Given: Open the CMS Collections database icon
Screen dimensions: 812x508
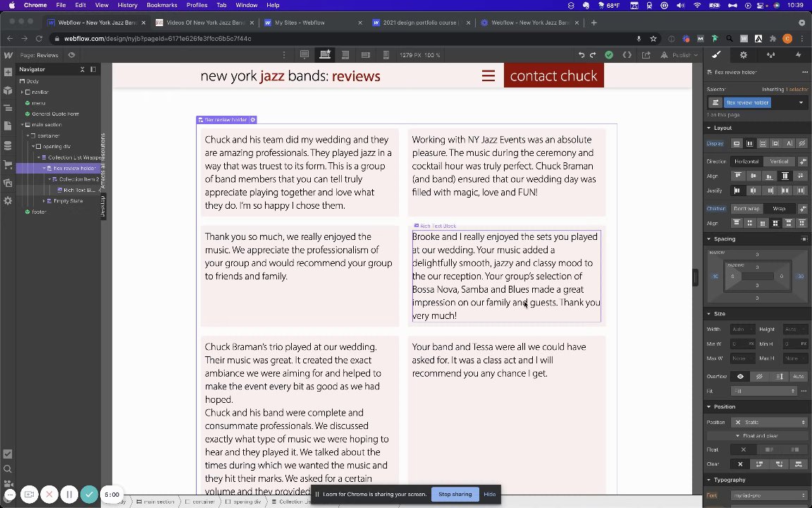Looking at the screenshot, I should 8,145.
